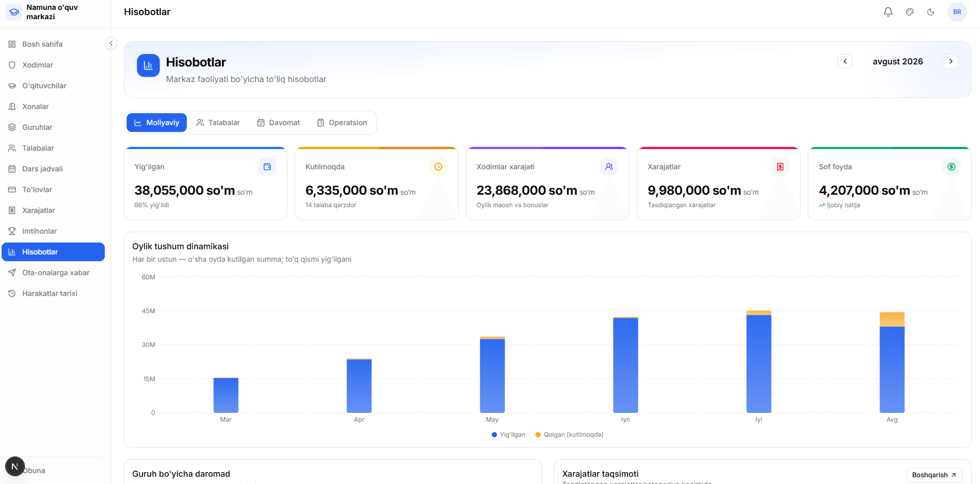Click the 38,055,000 so'm amount

coord(185,191)
